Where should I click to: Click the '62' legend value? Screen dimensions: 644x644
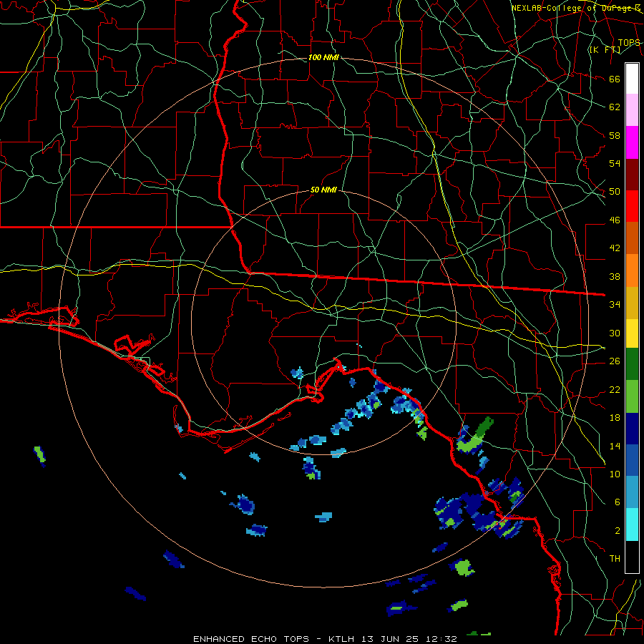coord(615,107)
